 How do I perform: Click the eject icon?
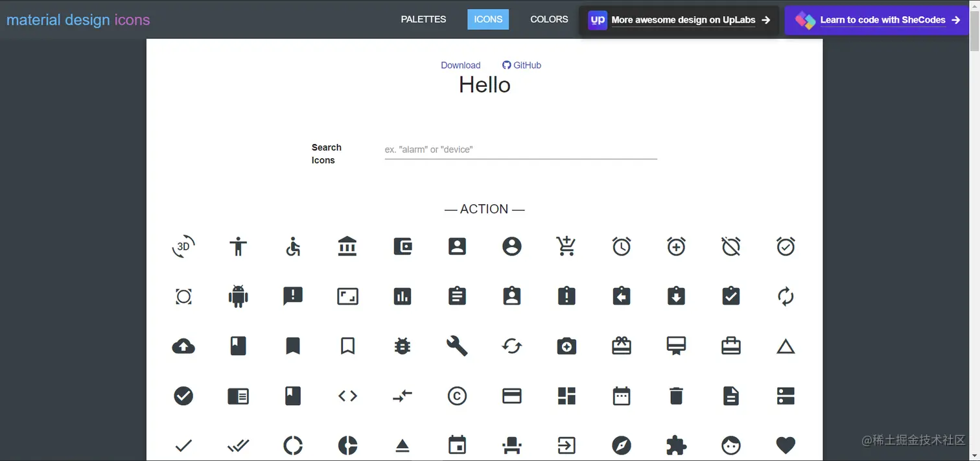[x=402, y=446]
